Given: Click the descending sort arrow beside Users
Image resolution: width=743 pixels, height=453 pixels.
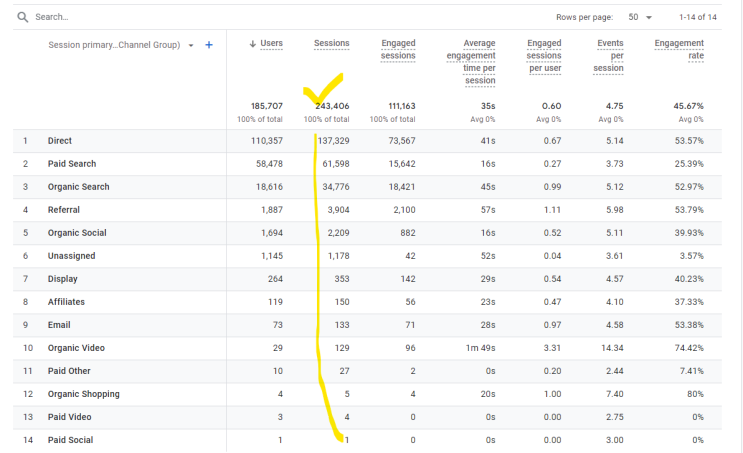Looking at the screenshot, I should point(253,44).
